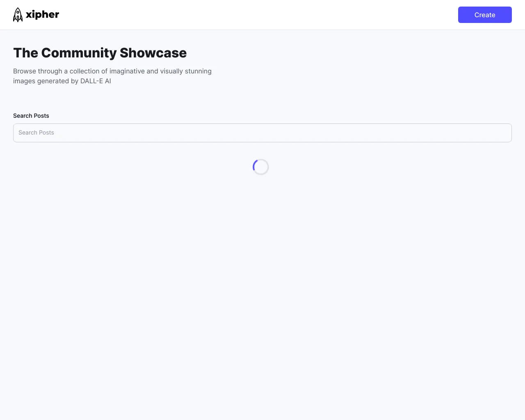Click the circular loading spinner

pos(261,167)
